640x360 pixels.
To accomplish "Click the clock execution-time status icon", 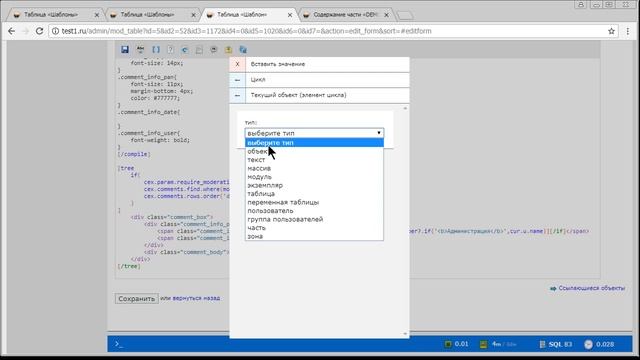I will [588, 344].
